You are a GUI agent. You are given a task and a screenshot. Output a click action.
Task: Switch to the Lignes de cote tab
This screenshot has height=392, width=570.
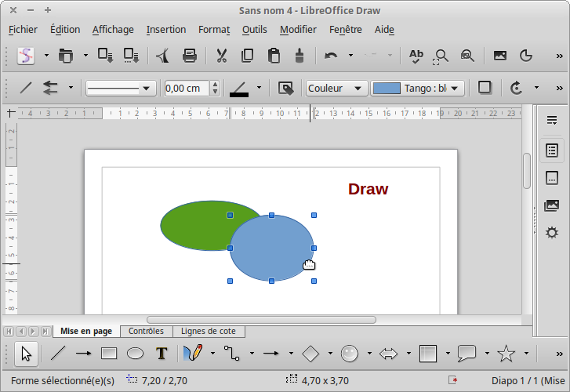(x=208, y=332)
